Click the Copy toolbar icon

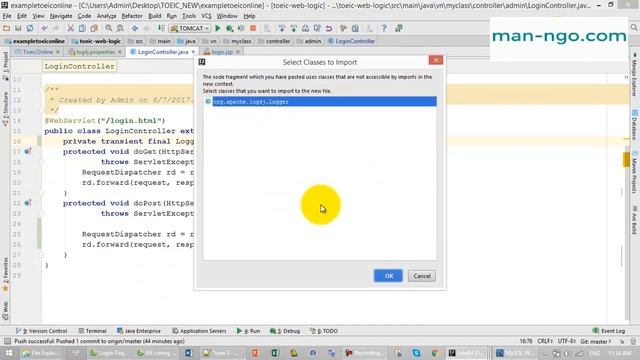(82, 28)
